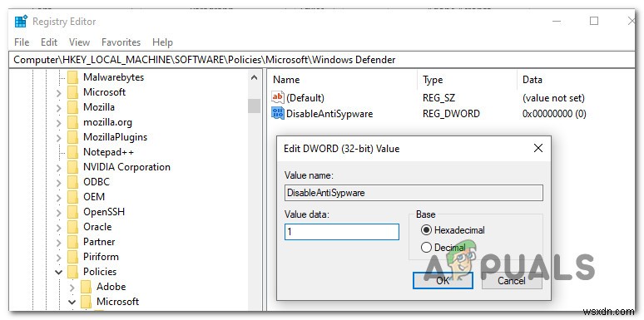The height and width of the screenshot is (320, 644).
Task: Select the Oracle folder icon
Action: [72, 227]
